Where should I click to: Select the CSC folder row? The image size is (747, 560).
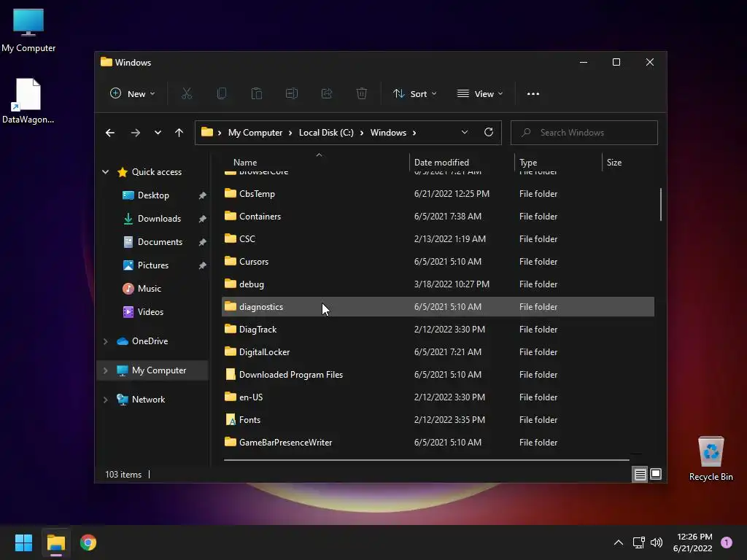point(438,239)
